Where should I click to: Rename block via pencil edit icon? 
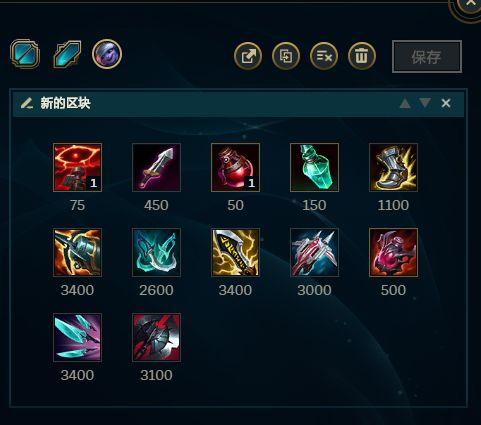(x=26, y=103)
